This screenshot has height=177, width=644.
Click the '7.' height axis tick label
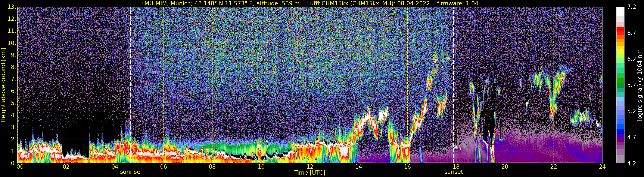pyautogui.click(x=13, y=79)
